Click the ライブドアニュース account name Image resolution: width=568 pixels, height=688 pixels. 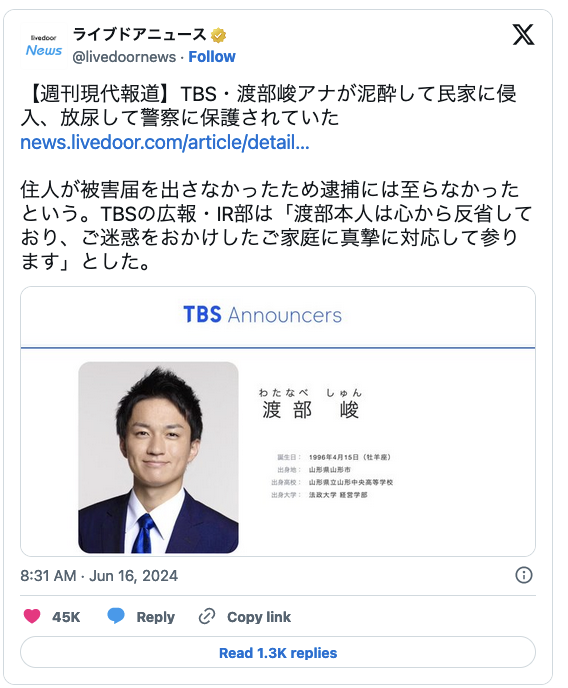pos(139,35)
